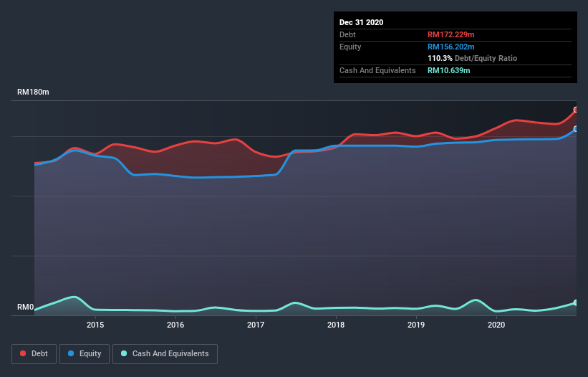Viewport: 588px width, 377px height.
Task: Toggle the Equity series legend button
Action: [85, 354]
